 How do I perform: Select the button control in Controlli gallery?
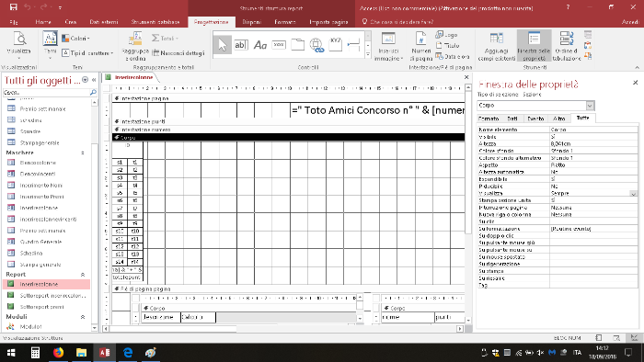(x=279, y=44)
